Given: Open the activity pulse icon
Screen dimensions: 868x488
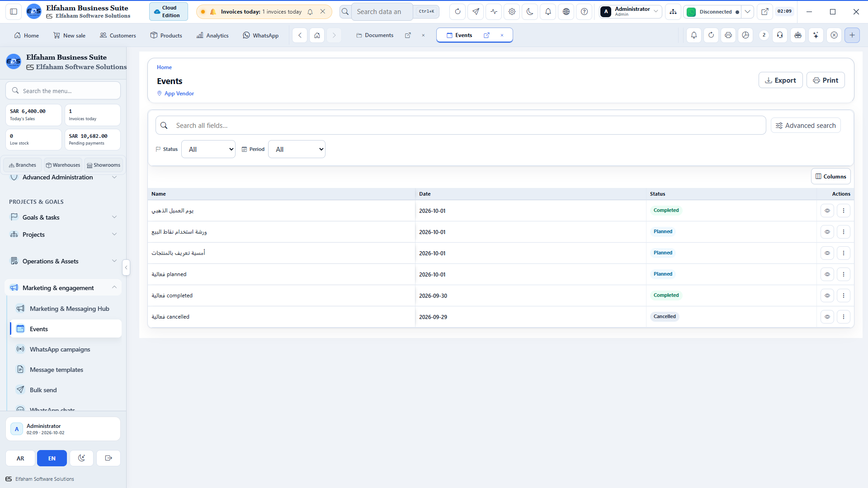Looking at the screenshot, I should click(494, 12).
